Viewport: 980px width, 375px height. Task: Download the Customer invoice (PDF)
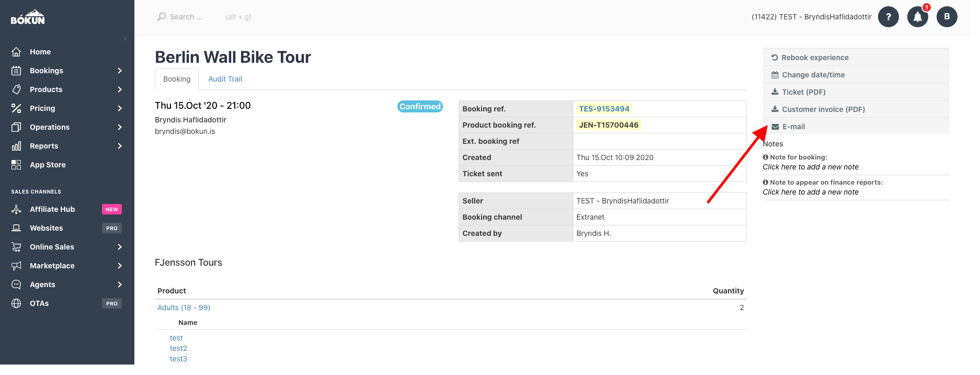pyautogui.click(x=857, y=109)
